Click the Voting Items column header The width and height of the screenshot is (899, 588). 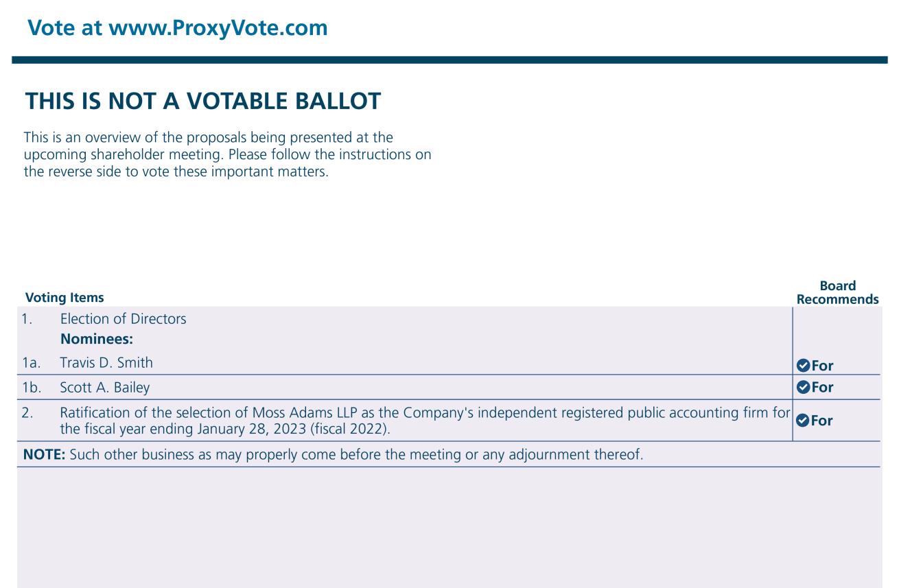(65, 298)
